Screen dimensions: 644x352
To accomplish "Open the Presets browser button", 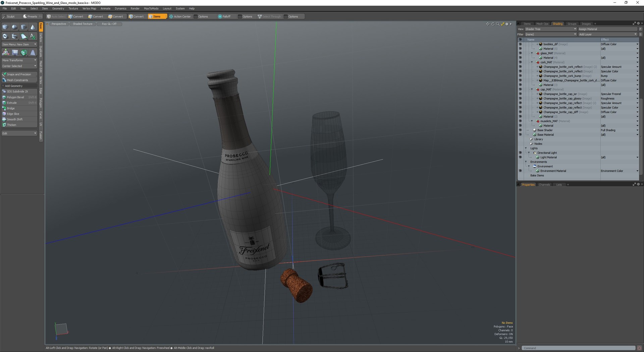I will click(x=32, y=16).
